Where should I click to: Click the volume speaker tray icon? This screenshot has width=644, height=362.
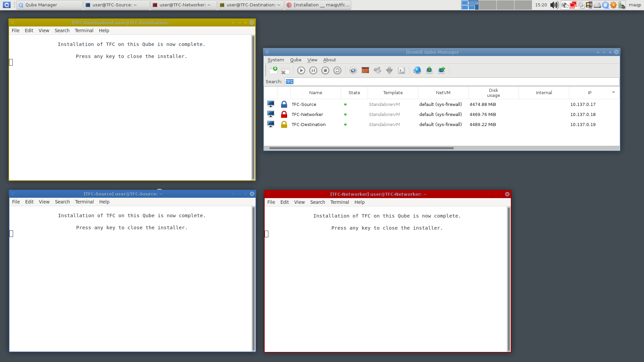pyautogui.click(x=554, y=5)
